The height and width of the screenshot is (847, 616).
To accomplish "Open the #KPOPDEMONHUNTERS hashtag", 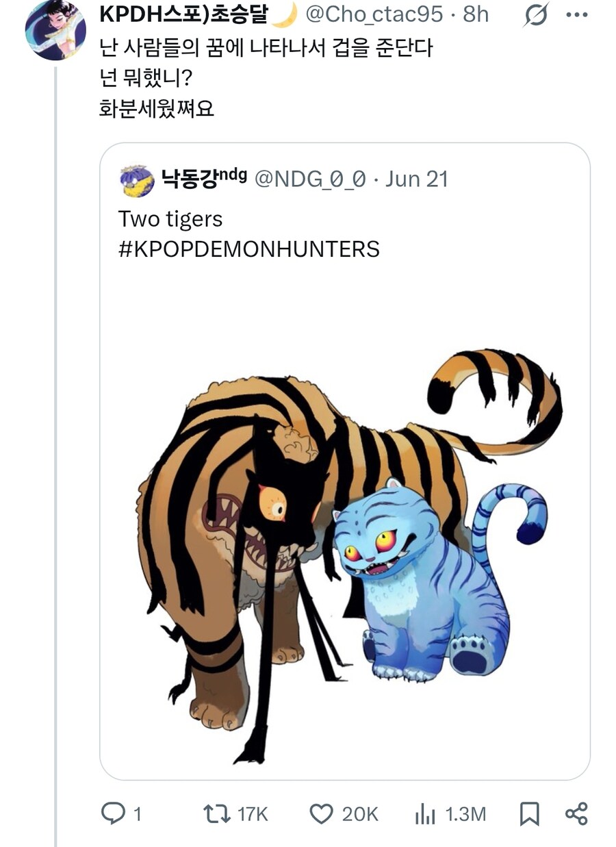I will 249,249.
